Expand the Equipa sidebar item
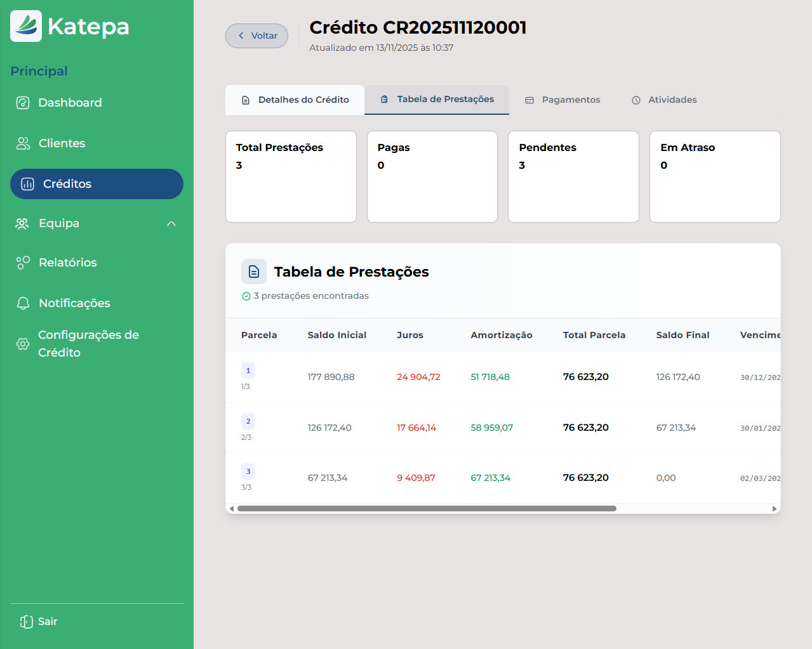This screenshot has height=649, width=812. tap(59, 223)
